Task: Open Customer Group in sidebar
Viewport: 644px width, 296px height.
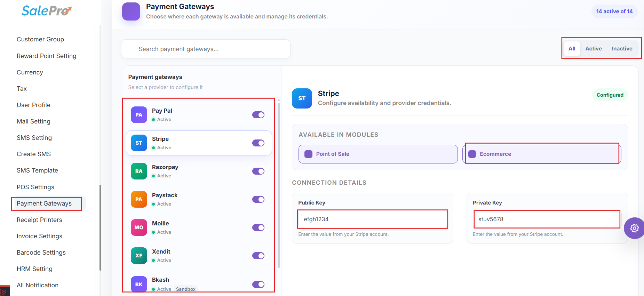Action: (x=40, y=39)
